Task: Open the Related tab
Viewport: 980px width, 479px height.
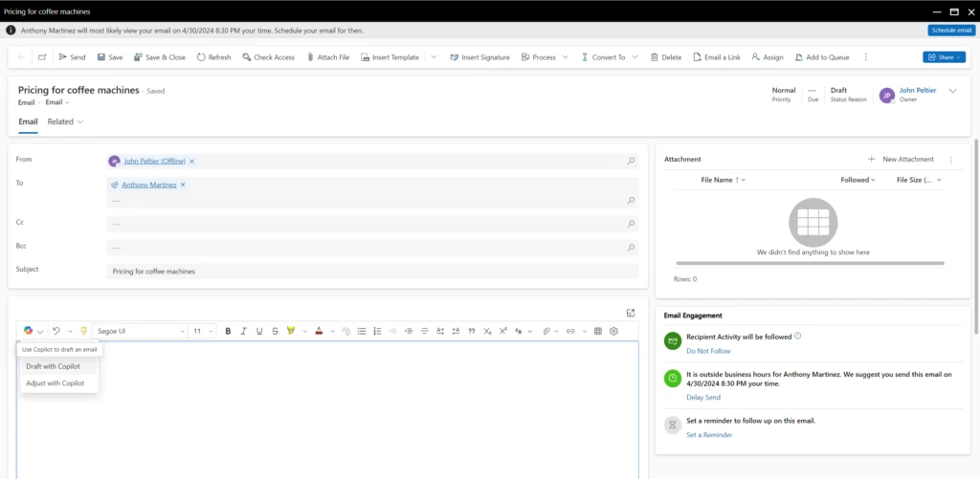Action: pyautogui.click(x=65, y=121)
